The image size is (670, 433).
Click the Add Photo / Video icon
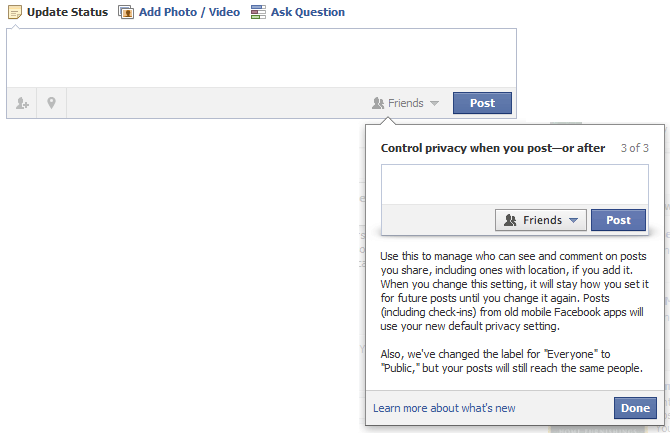(x=126, y=12)
